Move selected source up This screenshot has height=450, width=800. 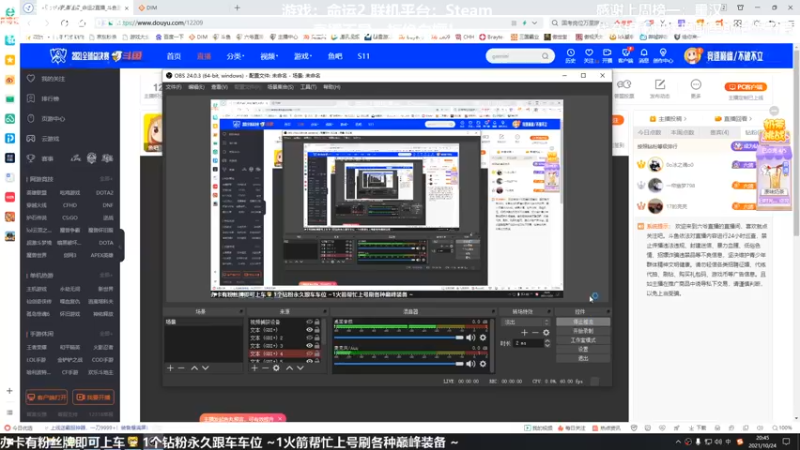(289, 368)
